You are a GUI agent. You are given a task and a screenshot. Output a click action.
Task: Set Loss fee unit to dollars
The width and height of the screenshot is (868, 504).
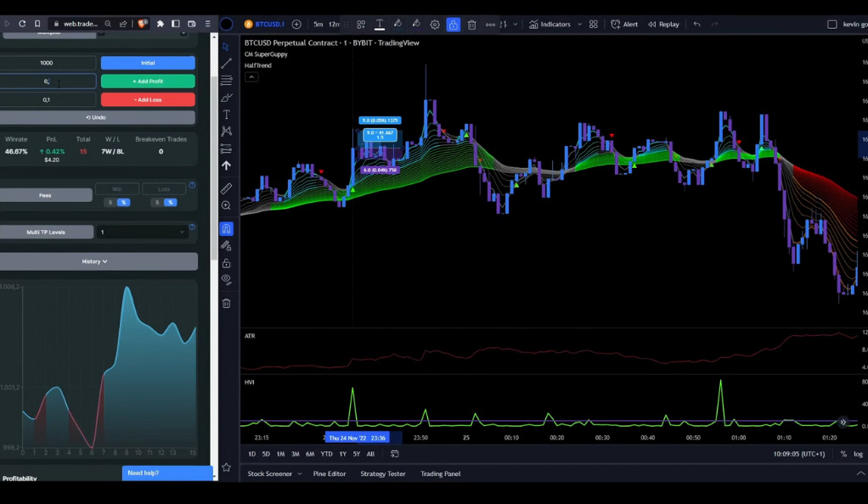[157, 203]
